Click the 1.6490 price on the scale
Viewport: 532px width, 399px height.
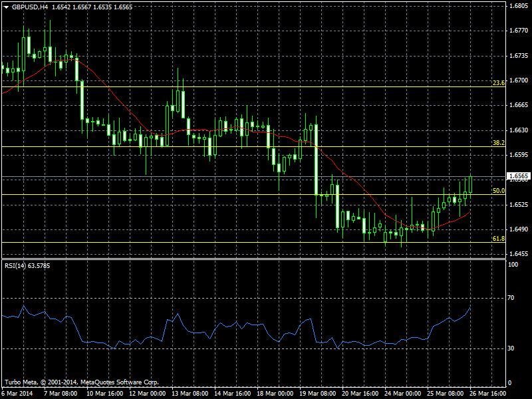[x=519, y=229]
